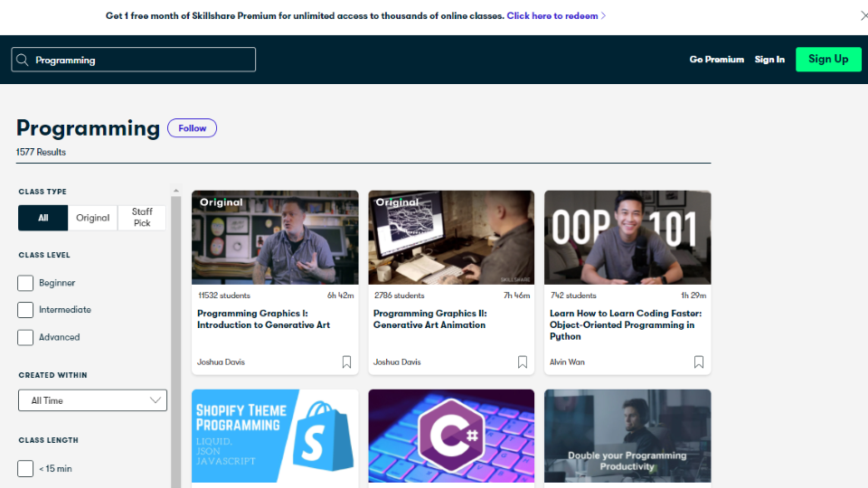
Task: Open Programming Graphics I thumbnail
Action: pos(275,238)
